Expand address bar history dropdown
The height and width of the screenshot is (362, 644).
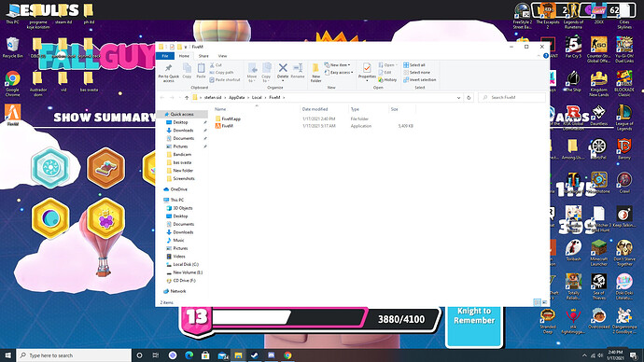coord(458,98)
